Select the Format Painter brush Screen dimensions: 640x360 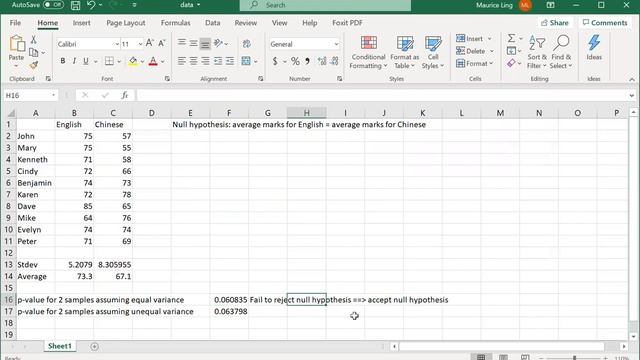point(33,64)
